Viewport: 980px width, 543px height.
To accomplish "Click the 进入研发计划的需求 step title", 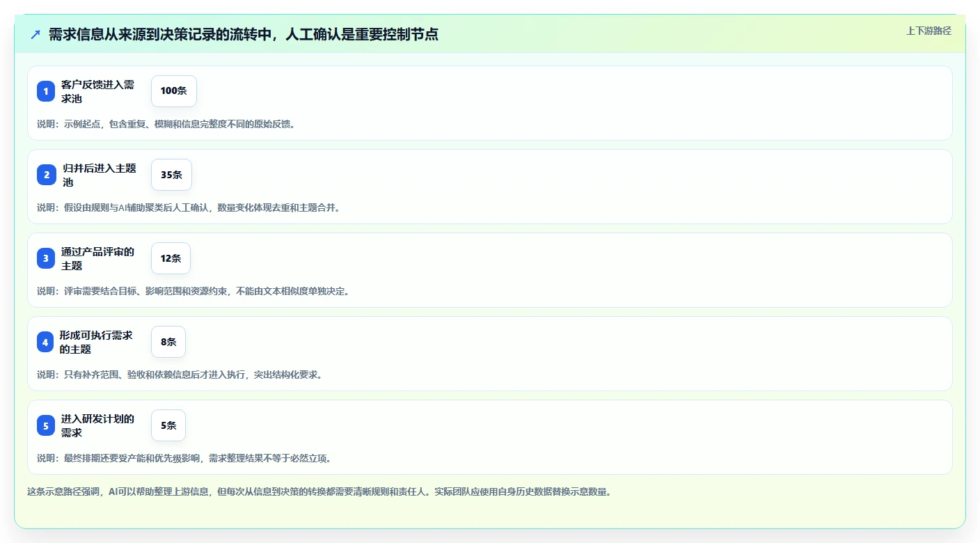I will pos(97,425).
